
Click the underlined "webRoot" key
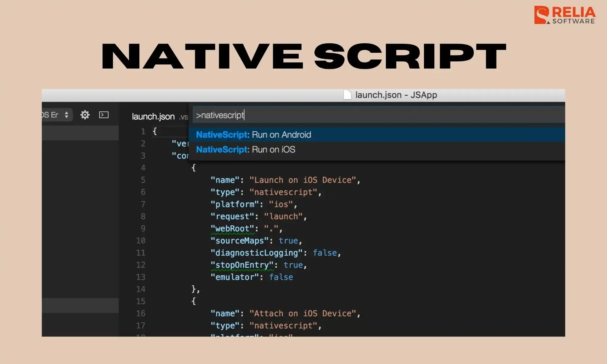coord(232,228)
